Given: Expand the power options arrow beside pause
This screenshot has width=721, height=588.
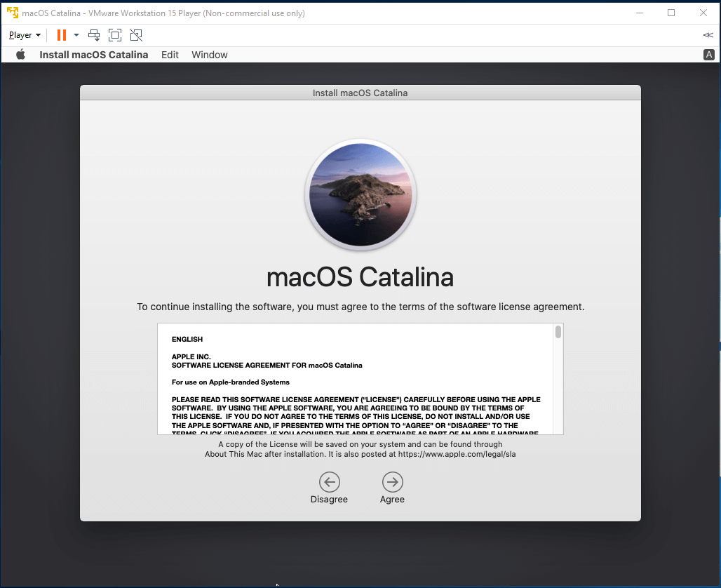Looking at the screenshot, I should [x=76, y=35].
